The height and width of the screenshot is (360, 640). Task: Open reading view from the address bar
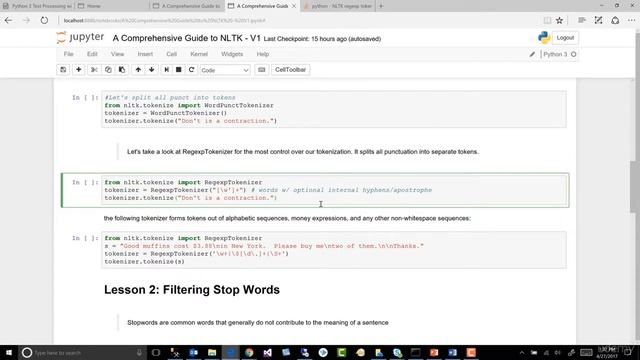pyautogui.click(x=547, y=20)
